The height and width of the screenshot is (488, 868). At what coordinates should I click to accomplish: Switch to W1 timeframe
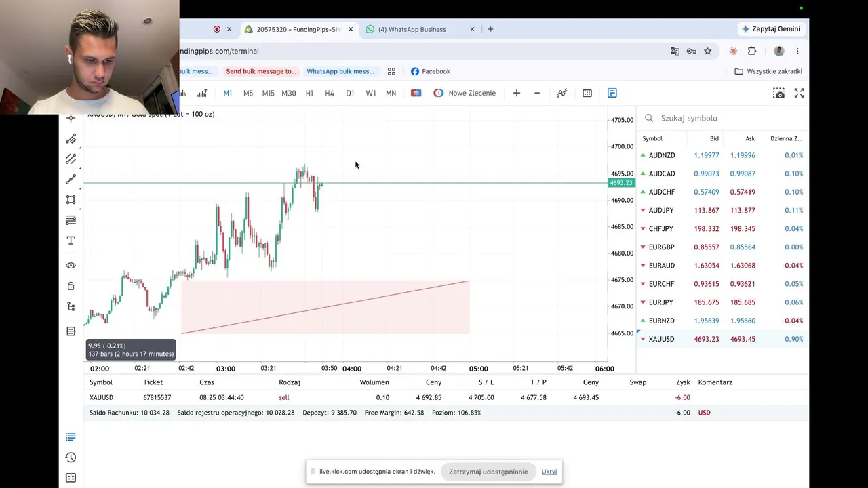pos(371,93)
